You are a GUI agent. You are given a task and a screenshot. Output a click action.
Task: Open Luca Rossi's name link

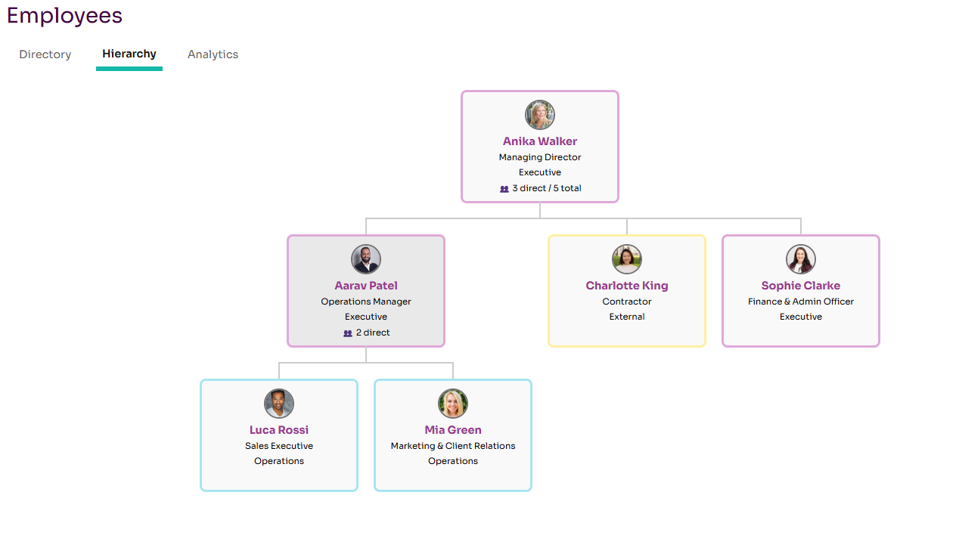pyautogui.click(x=279, y=430)
